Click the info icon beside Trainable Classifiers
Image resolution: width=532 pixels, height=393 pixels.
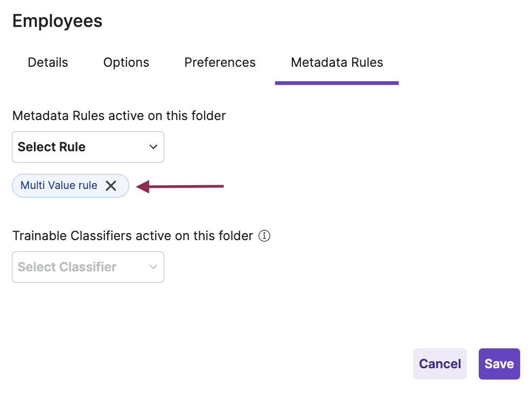click(x=264, y=236)
